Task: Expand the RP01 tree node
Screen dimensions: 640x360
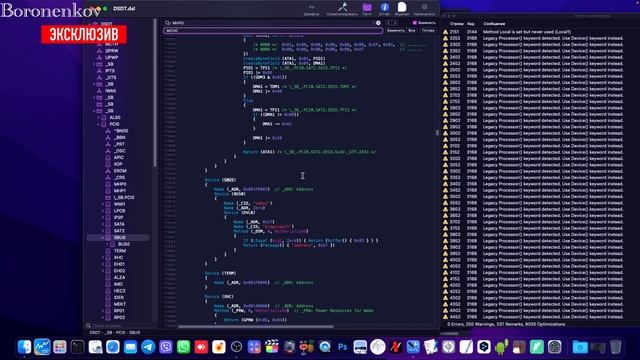Action: click(103, 311)
